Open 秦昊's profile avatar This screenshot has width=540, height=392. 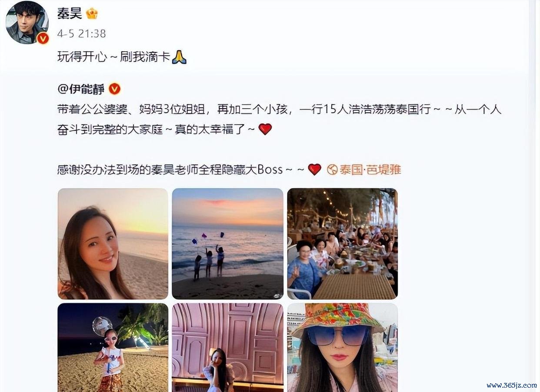[x=27, y=23]
